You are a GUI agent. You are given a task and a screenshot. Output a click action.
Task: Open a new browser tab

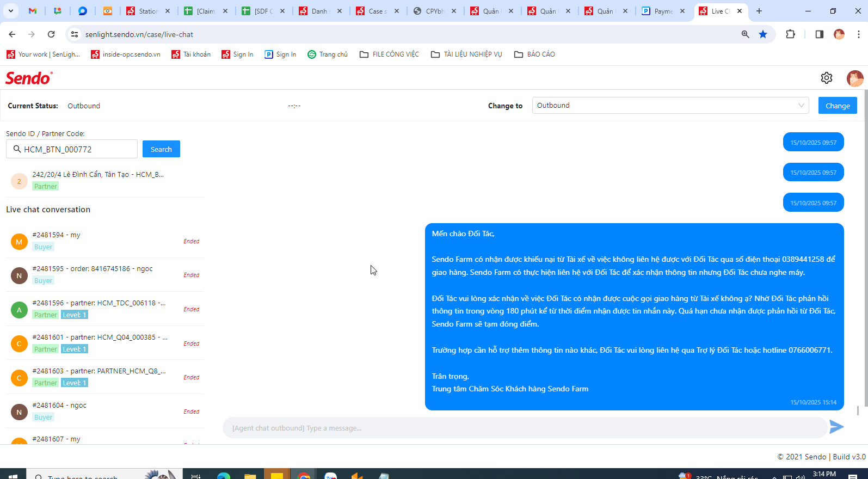(759, 11)
